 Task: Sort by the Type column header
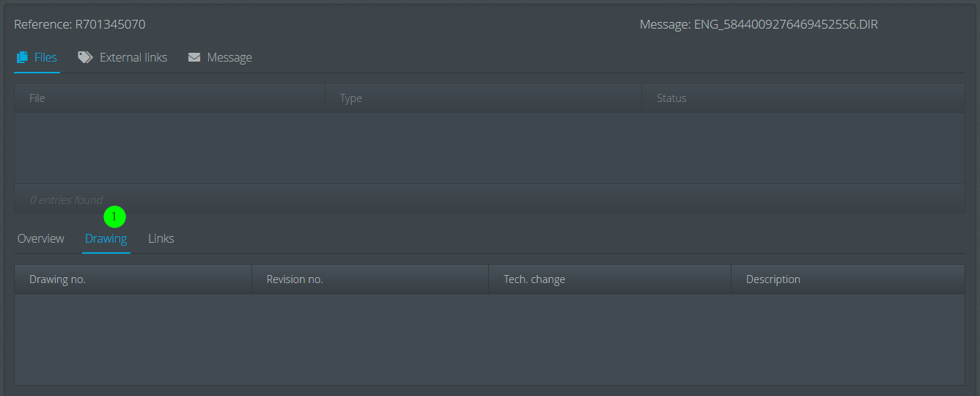coord(483,98)
